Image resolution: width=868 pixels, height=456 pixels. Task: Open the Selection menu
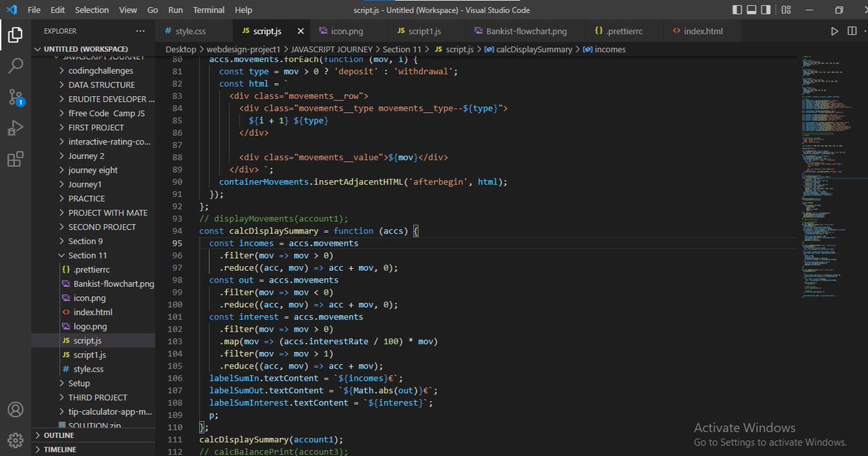click(92, 10)
